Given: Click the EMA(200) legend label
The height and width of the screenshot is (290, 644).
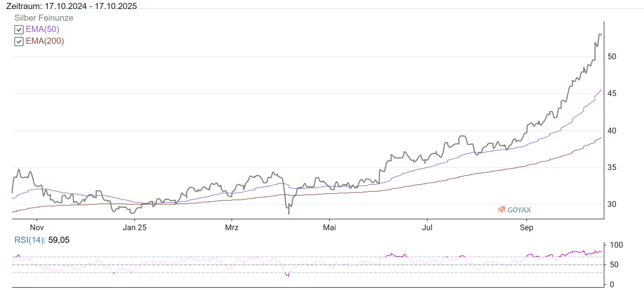Looking at the screenshot, I should (45, 41).
